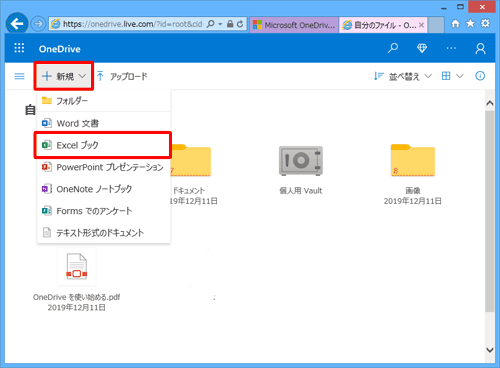Click the scroll down arrow
This screenshot has width=500, height=368.
490,350
